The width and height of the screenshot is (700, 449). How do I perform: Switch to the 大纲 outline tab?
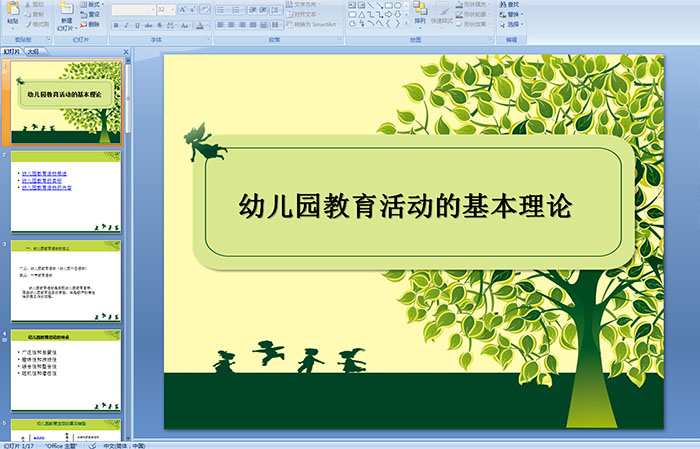click(x=33, y=52)
